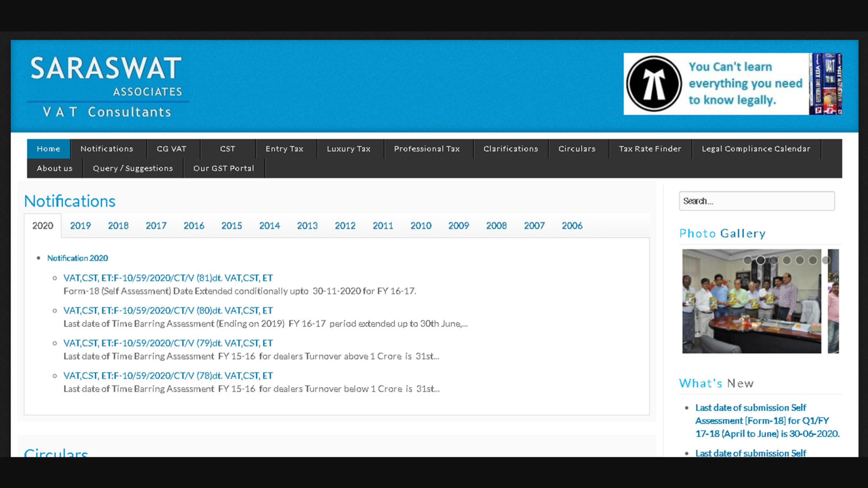Switch to the 2015 tab

click(231, 226)
